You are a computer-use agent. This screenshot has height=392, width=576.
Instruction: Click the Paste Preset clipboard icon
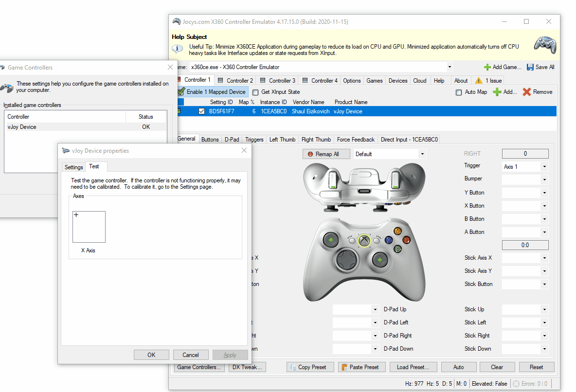point(344,367)
